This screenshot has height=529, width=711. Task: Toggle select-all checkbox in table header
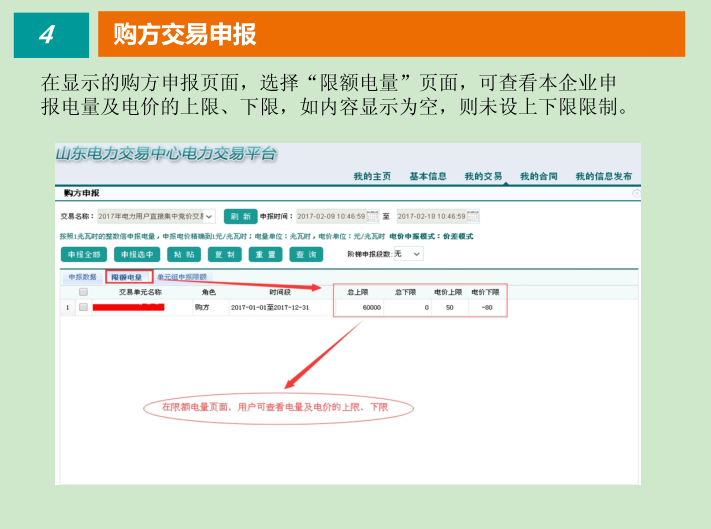tap(83, 292)
